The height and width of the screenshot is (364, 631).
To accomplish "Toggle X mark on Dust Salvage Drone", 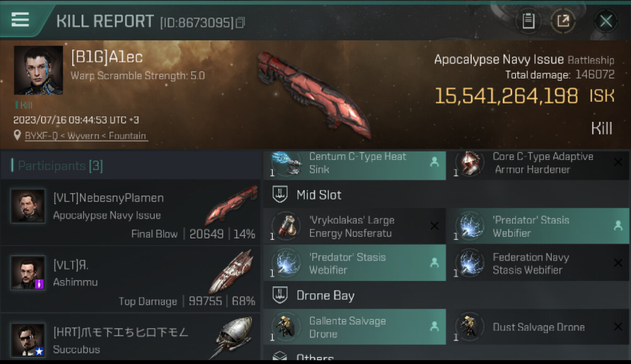I will coord(618,327).
